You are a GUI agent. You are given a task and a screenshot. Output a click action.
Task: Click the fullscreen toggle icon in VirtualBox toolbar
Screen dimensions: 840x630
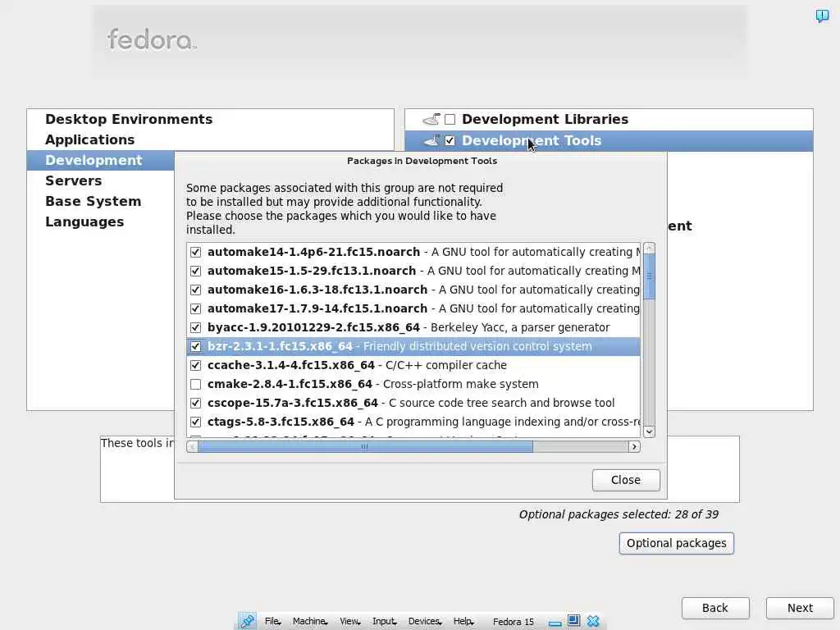click(x=573, y=620)
